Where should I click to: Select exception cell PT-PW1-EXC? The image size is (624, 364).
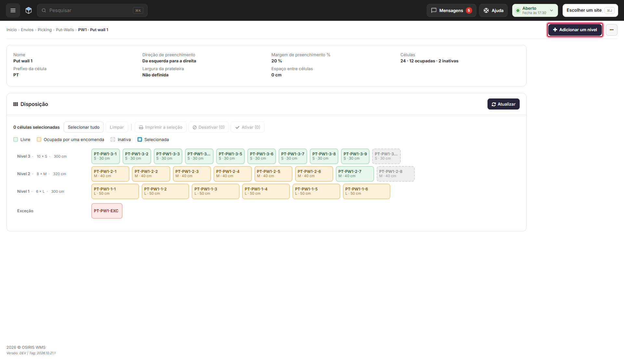[x=107, y=211]
